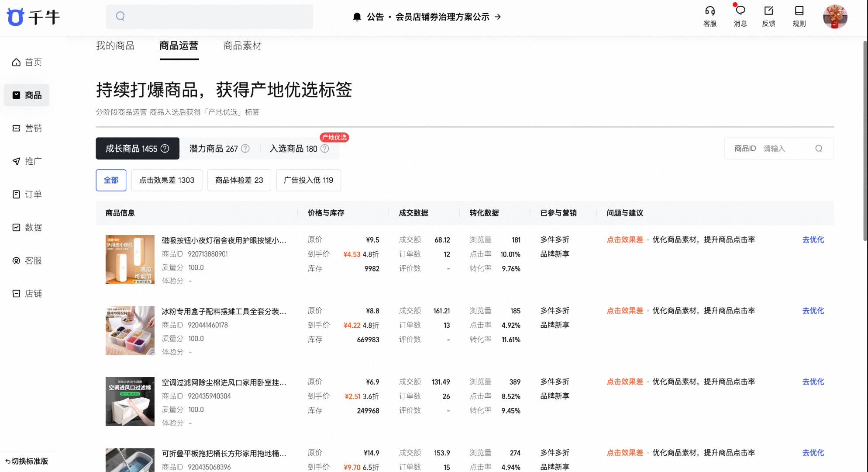This screenshot has height=472, width=868.
Task: Click the top search magnifier icon
Action: click(121, 17)
